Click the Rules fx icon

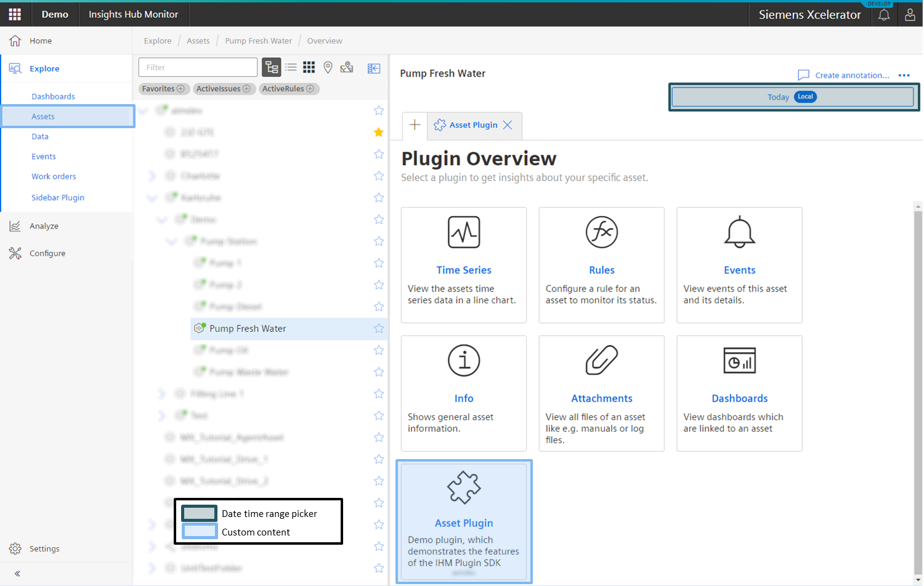[x=602, y=232]
